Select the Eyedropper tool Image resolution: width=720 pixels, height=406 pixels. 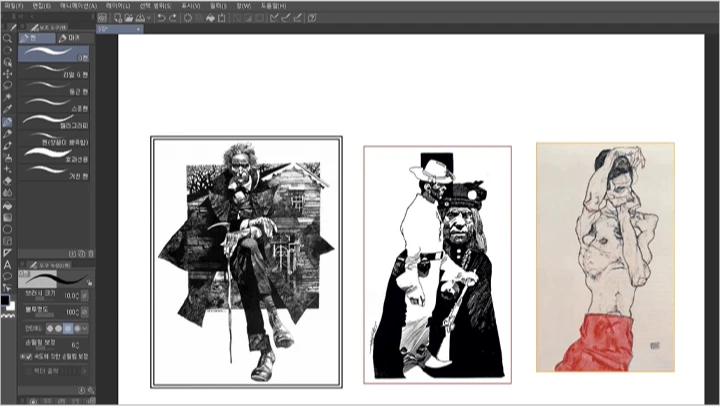pos(7,109)
